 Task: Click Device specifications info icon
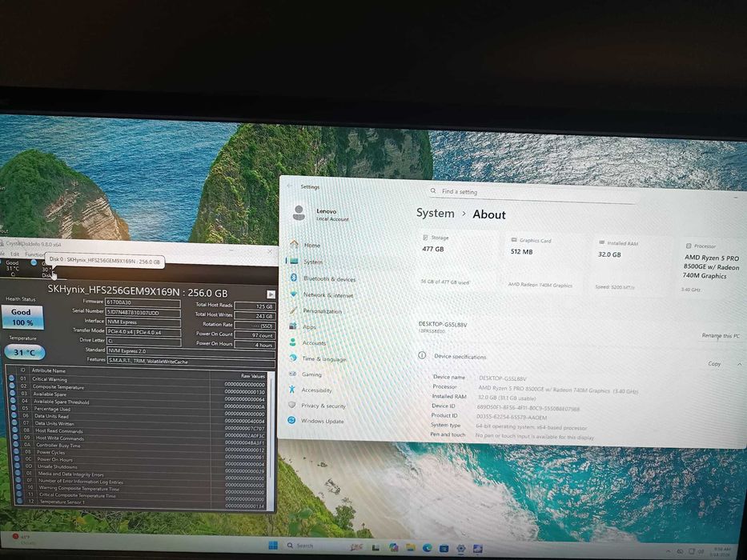[x=422, y=355]
